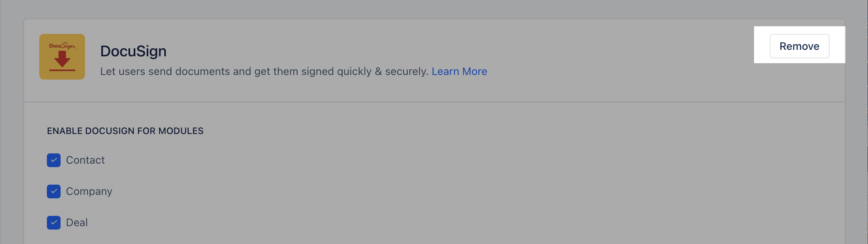The height and width of the screenshot is (244, 868).
Task: Click the red underline bar in logo
Action: click(62, 70)
